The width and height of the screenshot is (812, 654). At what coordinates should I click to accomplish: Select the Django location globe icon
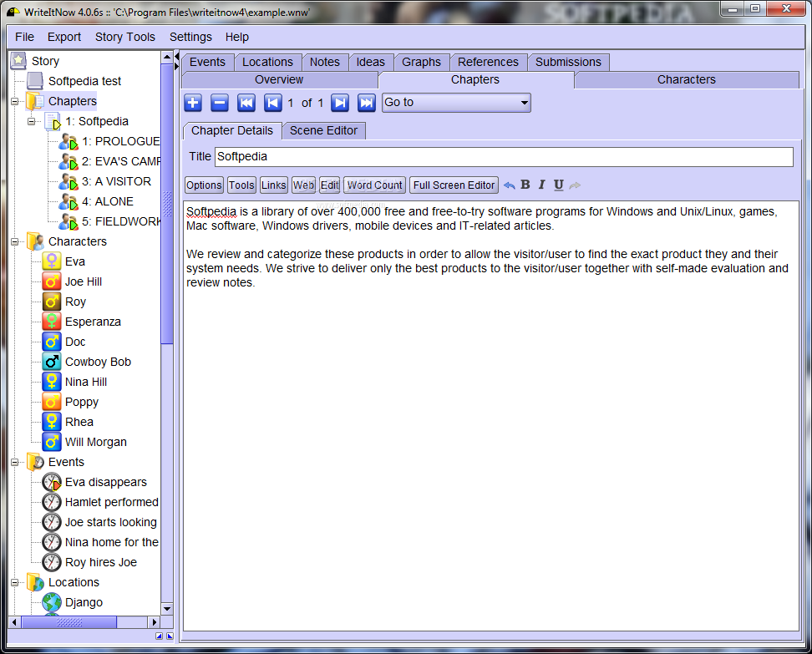click(52, 602)
